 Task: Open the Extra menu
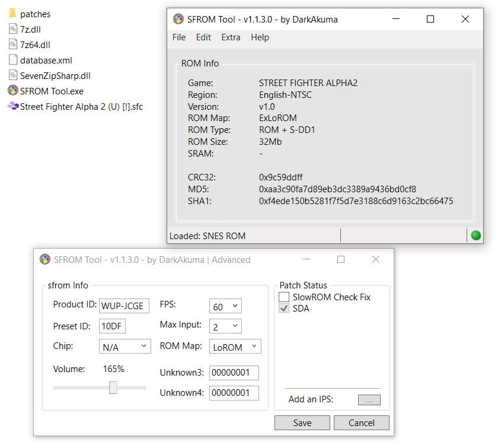[x=231, y=37]
